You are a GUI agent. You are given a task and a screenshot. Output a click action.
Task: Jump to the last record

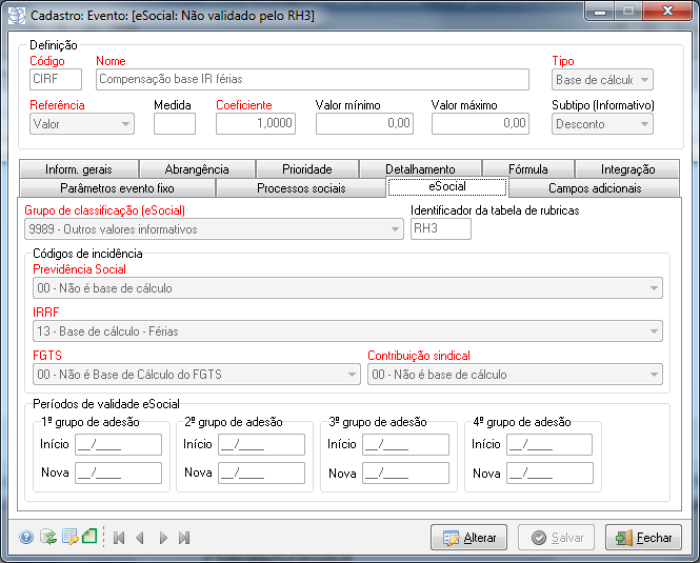click(x=184, y=538)
